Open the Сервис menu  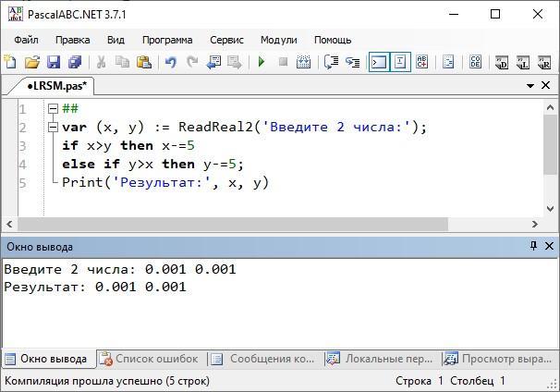226,40
